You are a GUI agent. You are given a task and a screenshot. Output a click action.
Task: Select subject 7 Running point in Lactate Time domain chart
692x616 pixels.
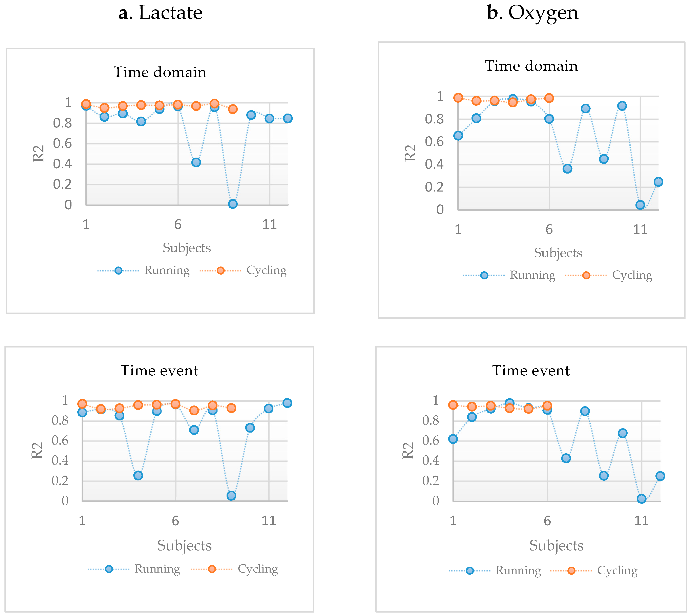(196, 162)
